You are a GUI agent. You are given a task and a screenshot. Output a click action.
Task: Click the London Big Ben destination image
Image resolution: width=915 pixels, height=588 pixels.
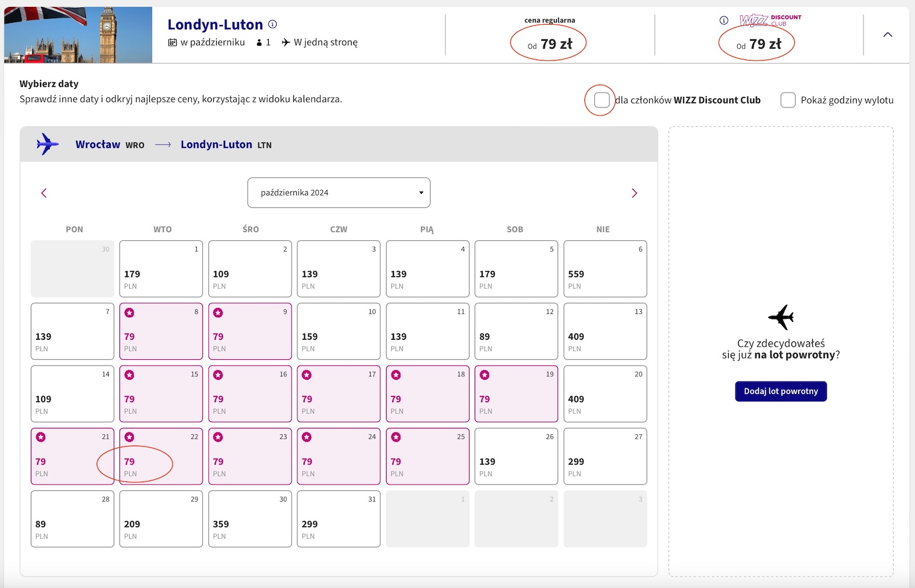tap(78, 35)
